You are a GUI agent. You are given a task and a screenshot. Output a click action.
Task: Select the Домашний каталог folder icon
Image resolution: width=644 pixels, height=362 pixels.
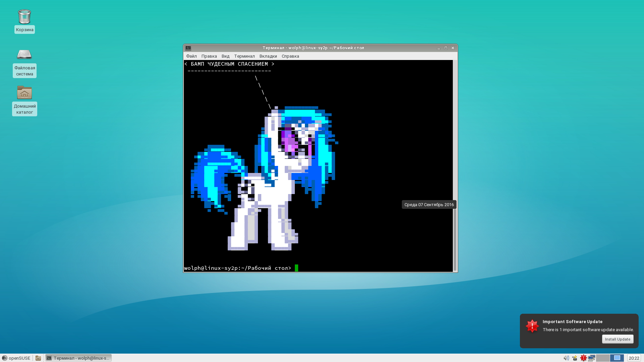[24, 93]
